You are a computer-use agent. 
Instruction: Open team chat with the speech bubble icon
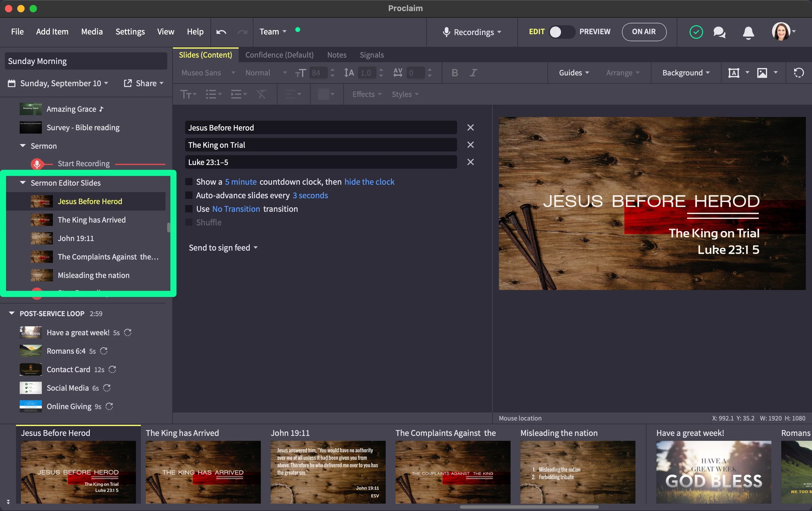coord(719,32)
